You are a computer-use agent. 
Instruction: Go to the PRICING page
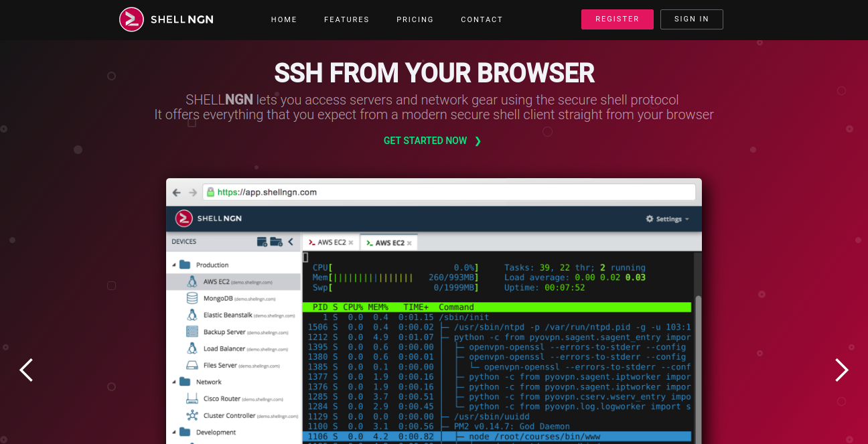(x=415, y=19)
